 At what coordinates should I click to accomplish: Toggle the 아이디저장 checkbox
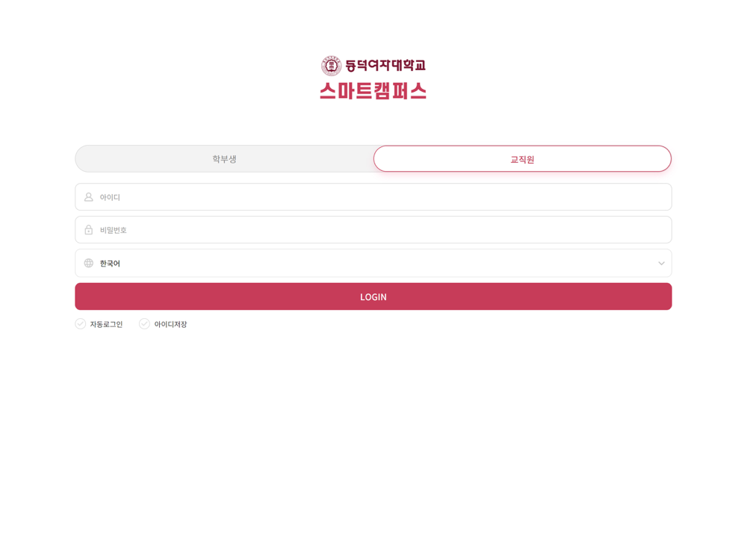coord(144,324)
